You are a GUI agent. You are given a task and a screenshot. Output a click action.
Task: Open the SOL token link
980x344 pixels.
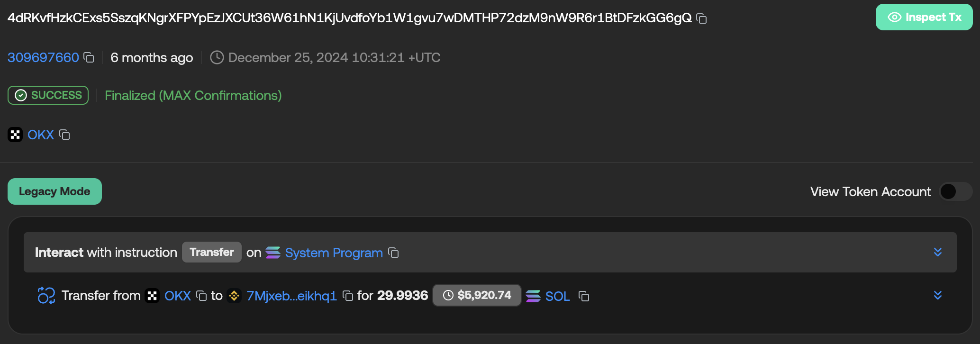[557, 297]
